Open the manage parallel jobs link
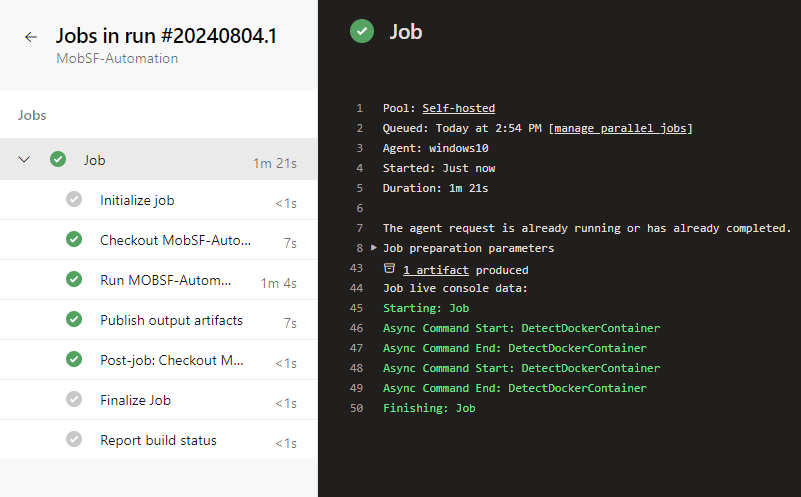 pos(620,128)
